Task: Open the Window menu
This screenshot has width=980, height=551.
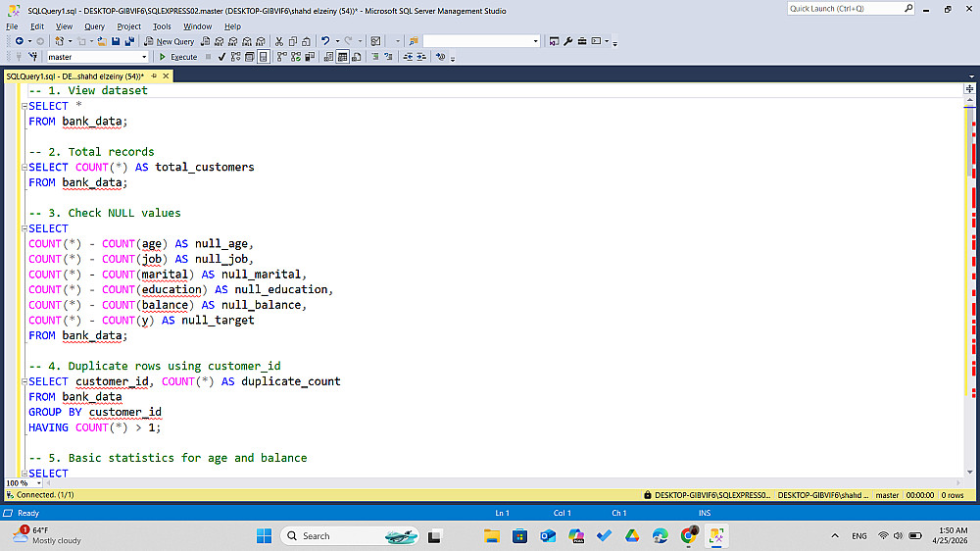Action: click(198, 26)
